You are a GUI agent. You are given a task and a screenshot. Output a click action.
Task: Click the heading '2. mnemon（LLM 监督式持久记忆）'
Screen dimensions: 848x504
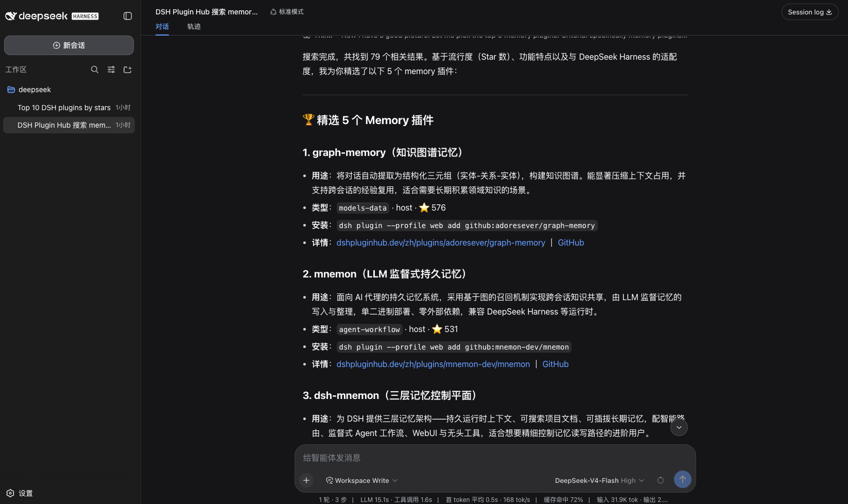pos(386,274)
